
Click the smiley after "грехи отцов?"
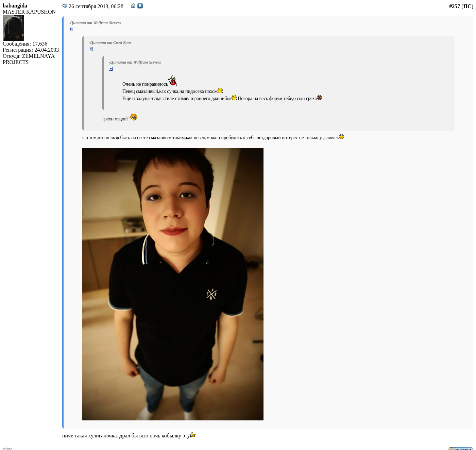[134, 117]
